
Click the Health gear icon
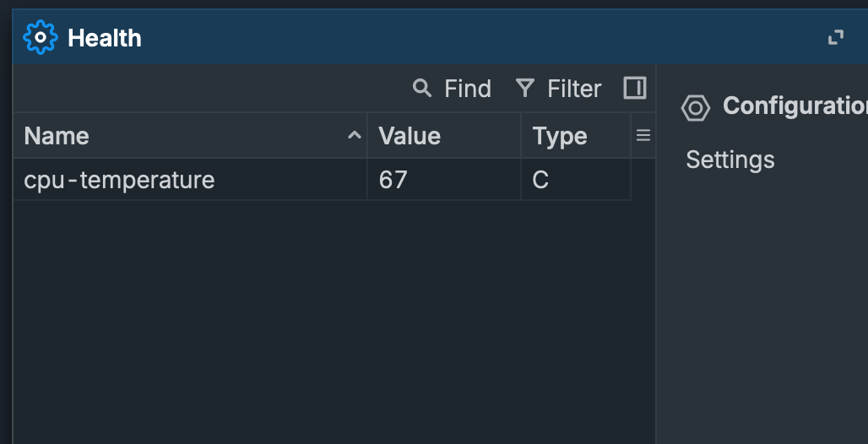[x=41, y=37]
